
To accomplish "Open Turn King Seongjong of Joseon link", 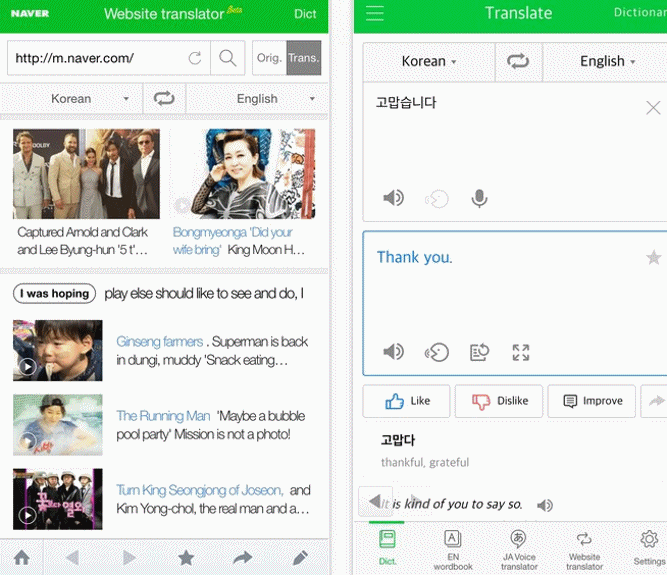I will (200, 490).
